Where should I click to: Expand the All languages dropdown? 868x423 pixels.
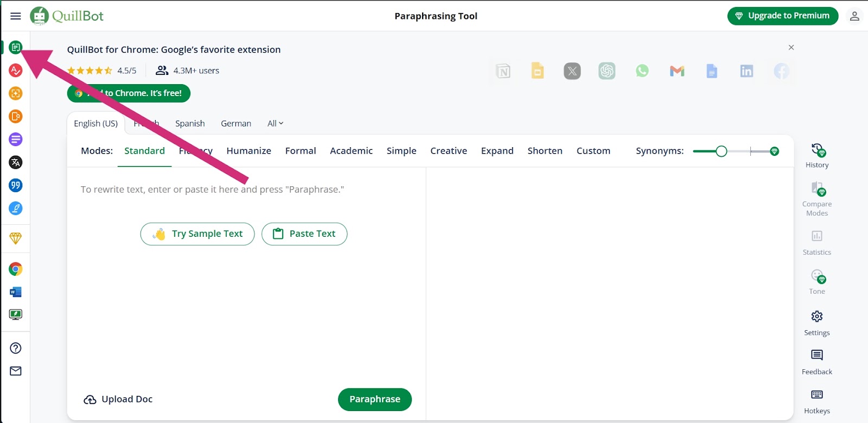tap(276, 124)
